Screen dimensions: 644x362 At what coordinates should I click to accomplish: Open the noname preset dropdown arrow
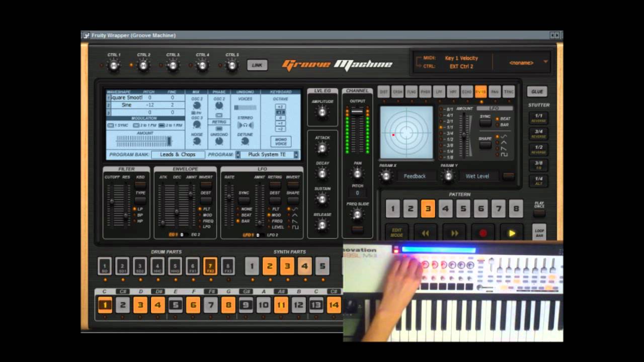click(545, 62)
